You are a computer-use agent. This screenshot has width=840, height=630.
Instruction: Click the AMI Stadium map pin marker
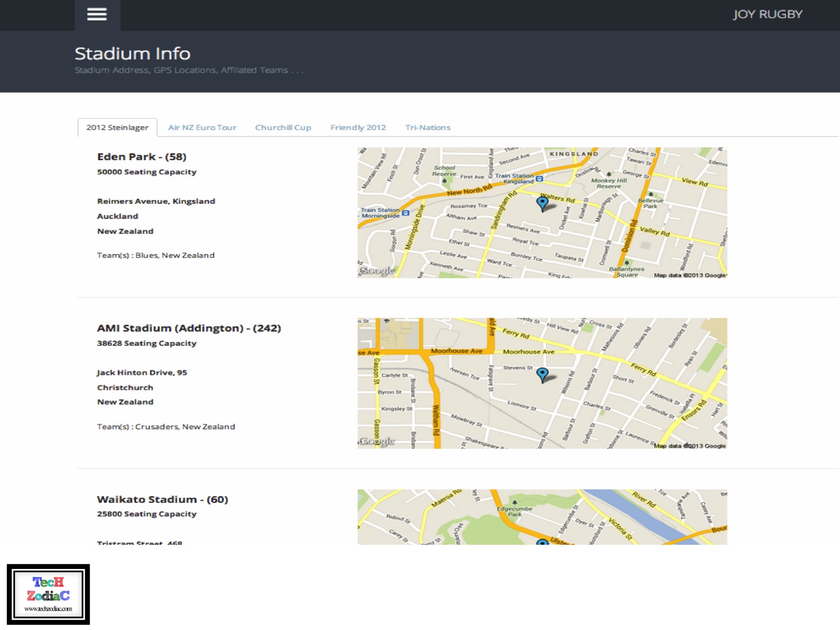543,374
